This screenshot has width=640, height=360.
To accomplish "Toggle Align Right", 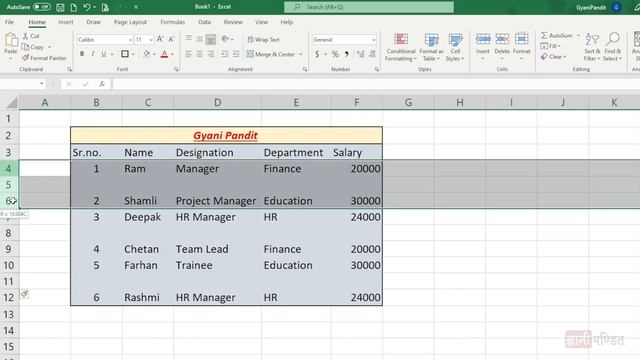I will pos(211,54).
